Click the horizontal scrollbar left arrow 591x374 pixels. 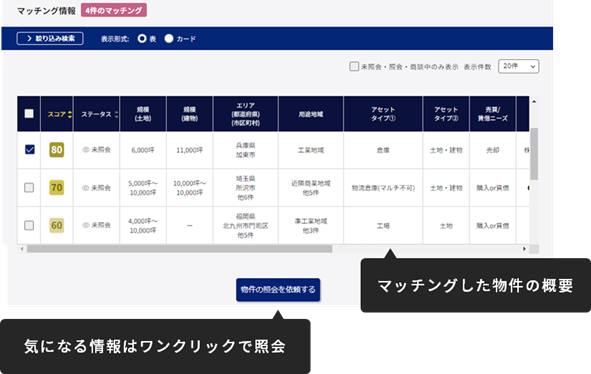pyautogui.click(x=22, y=249)
